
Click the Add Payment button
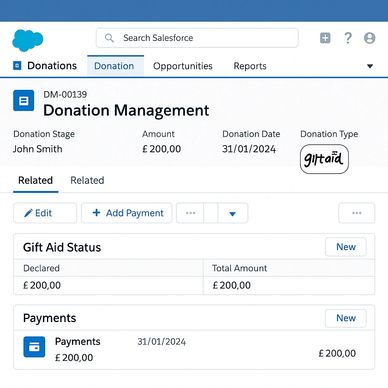tap(127, 213)
